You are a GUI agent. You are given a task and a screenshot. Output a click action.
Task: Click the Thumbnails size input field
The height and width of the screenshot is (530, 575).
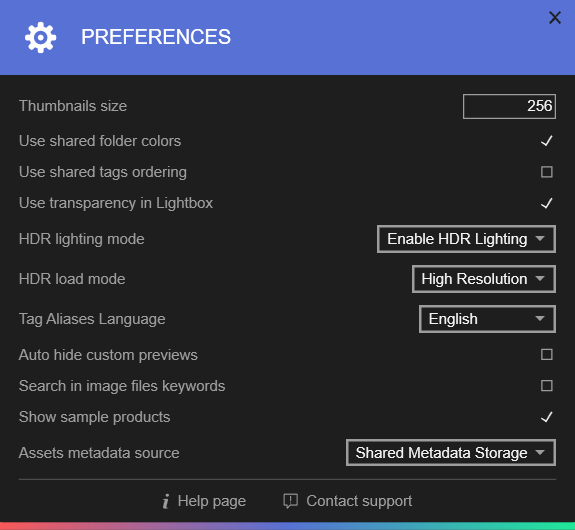click(x=509, y=106)
